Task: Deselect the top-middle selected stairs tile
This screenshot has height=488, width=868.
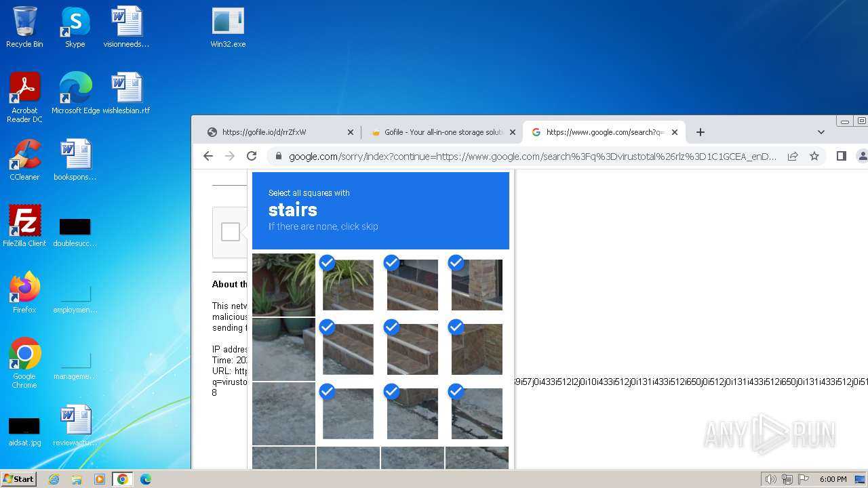Action: [412, 285]
